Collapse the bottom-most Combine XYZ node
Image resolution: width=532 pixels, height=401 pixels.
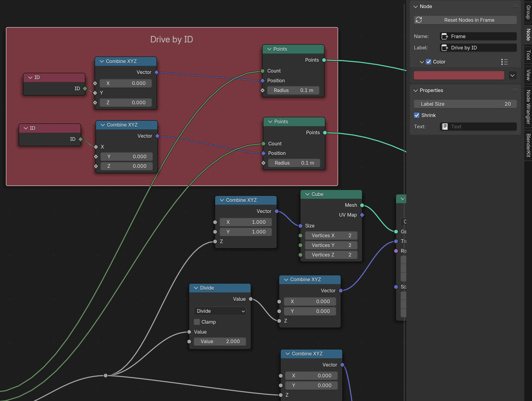pyautogui.click(x=288, y=354)
